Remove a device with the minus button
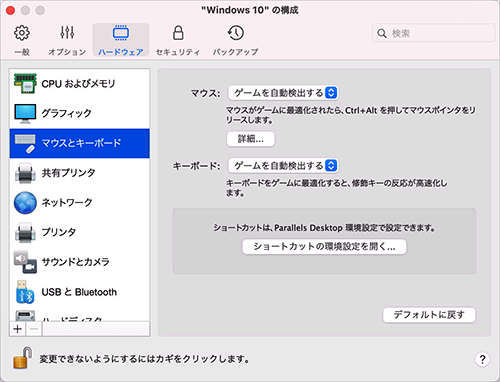 pyautogui.click(x=34, y=329)
